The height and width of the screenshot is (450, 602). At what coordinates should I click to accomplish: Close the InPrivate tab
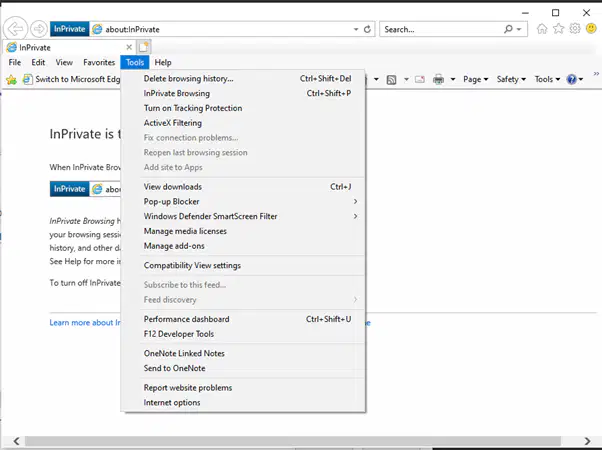coord(129,47)
